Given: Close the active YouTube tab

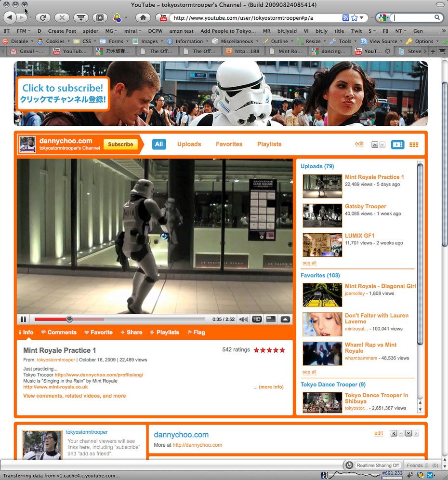Looking at the screenshot, I should tap(387, 51).
